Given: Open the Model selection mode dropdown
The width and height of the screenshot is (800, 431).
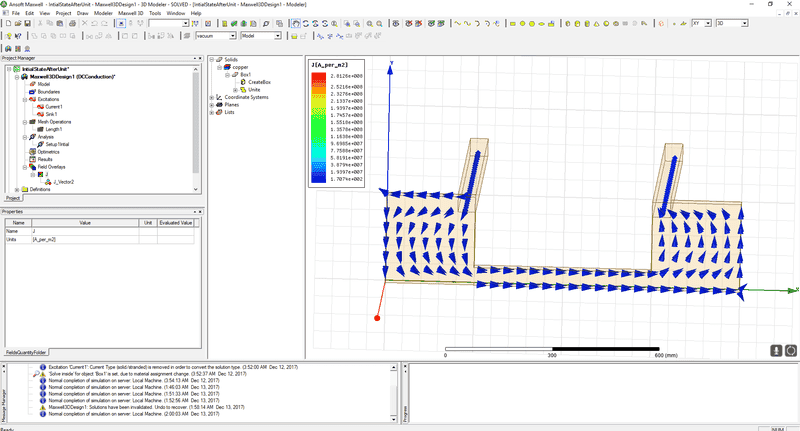Looking at the screenshot, I should pyautogui.click(x=279, y=35).
